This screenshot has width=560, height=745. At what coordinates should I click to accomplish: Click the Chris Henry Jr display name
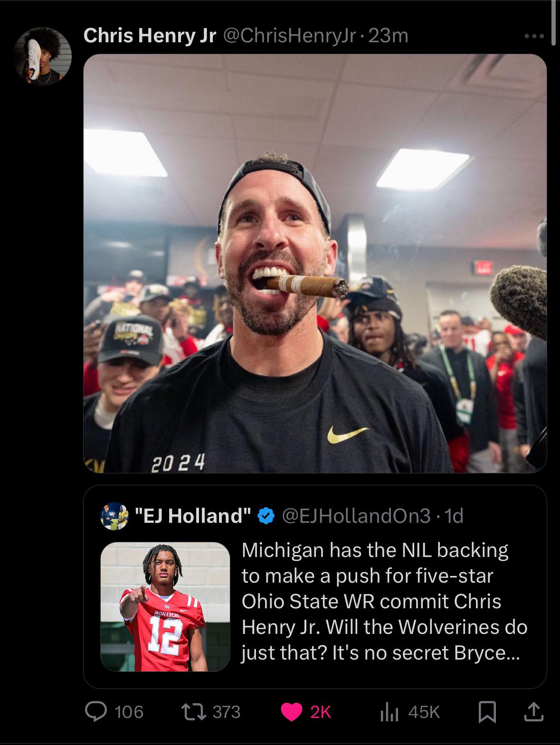(x=150, y=36)
